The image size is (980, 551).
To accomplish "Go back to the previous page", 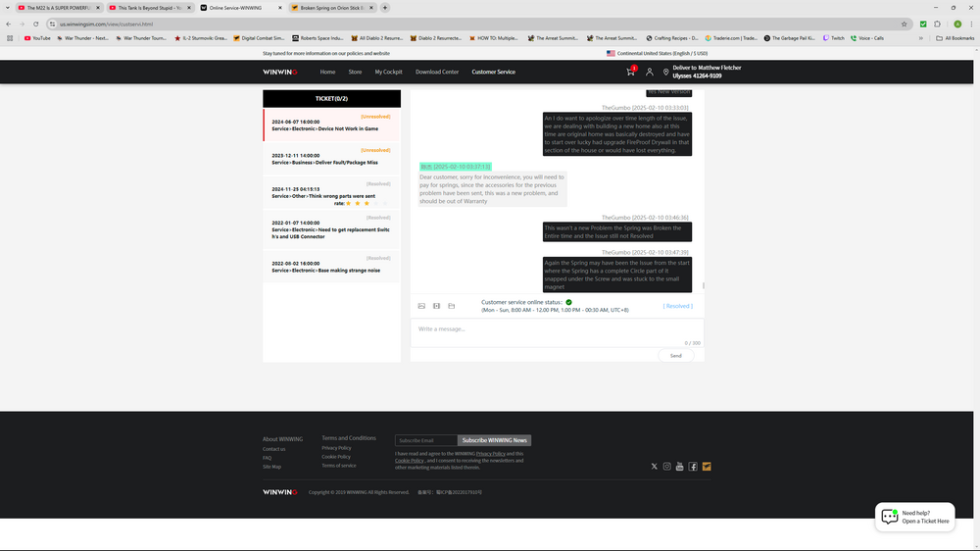I will click(8, 24).
